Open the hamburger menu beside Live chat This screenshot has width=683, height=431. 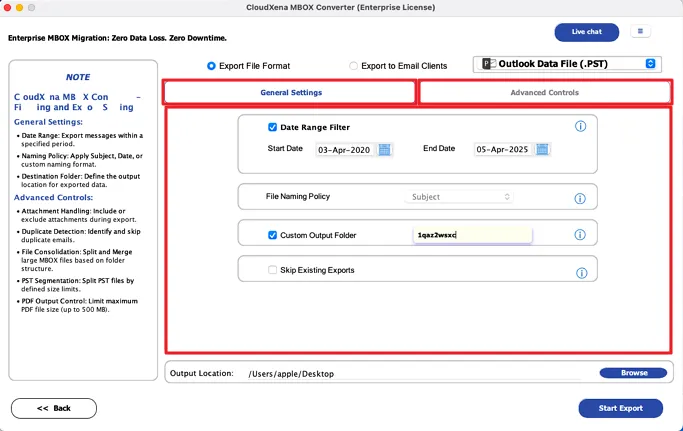(640, 31)
